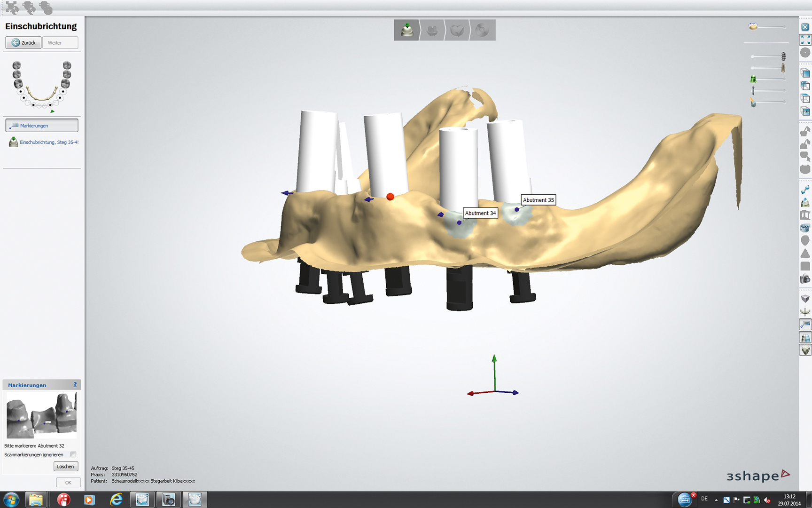Click the fit-to-view arrows icon
The height and width of the screenshot is (508, 812).
click(x=805, y=40)
